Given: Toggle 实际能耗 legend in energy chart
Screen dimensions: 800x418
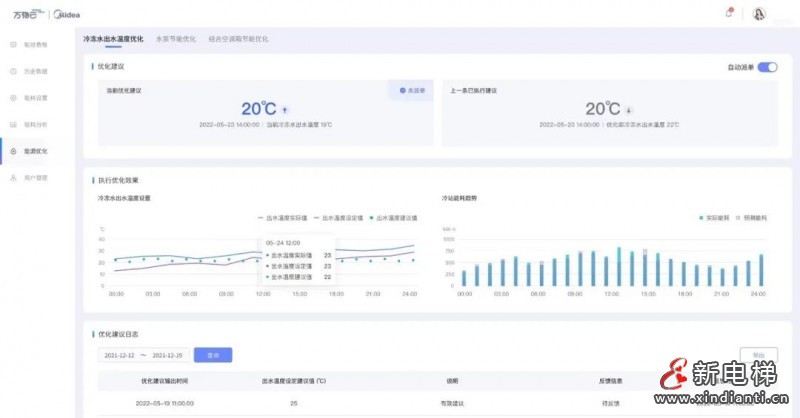Looking at the screenshot, I should click(718, 215).
